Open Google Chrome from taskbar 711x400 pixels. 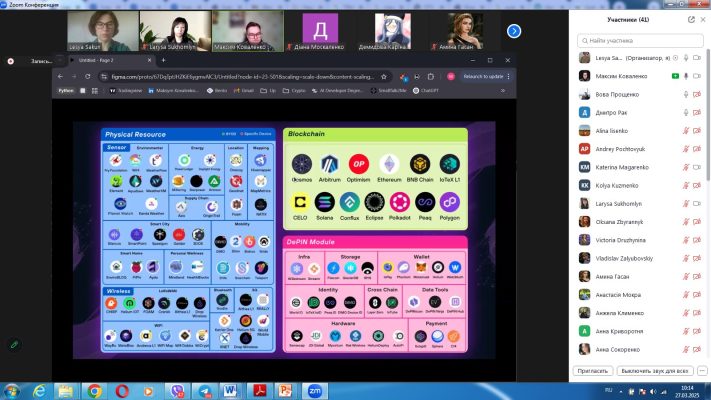click(94, 391)
